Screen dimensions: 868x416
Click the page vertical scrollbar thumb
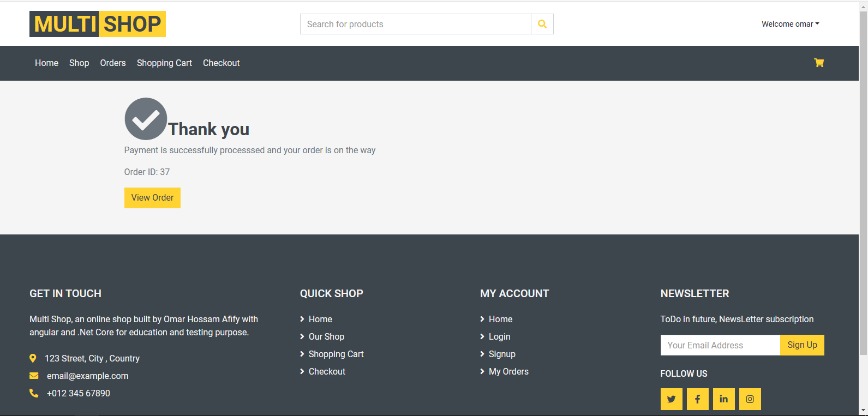863,183
